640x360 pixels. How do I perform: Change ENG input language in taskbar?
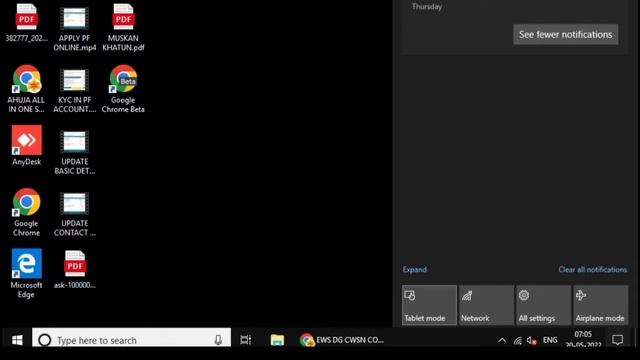(550, 340)
